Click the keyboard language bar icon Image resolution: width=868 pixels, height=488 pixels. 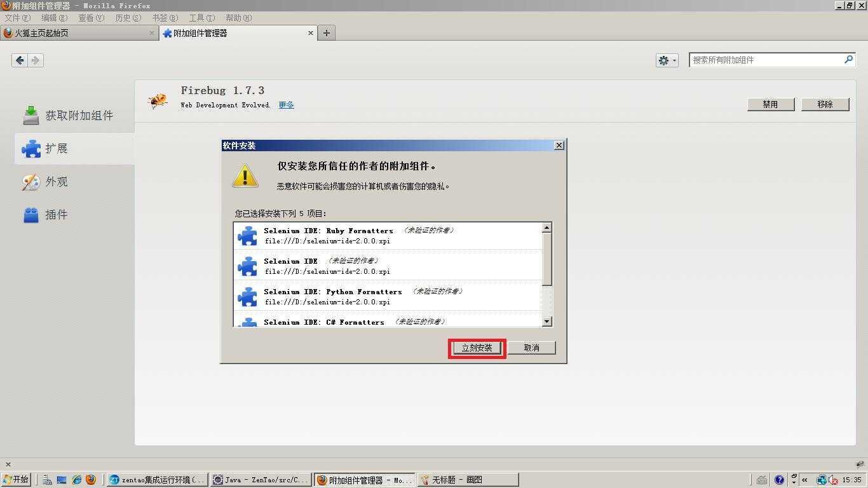point(761,480)
